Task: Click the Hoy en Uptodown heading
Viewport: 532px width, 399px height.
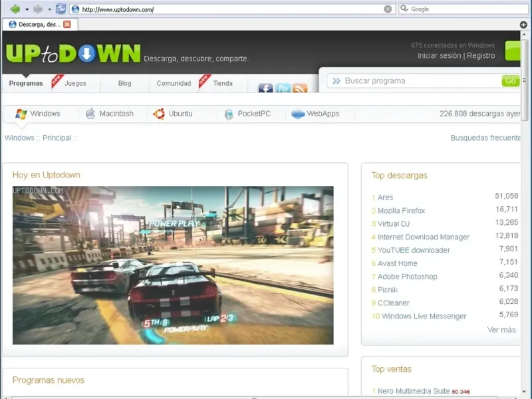Action: coord(46,175)
